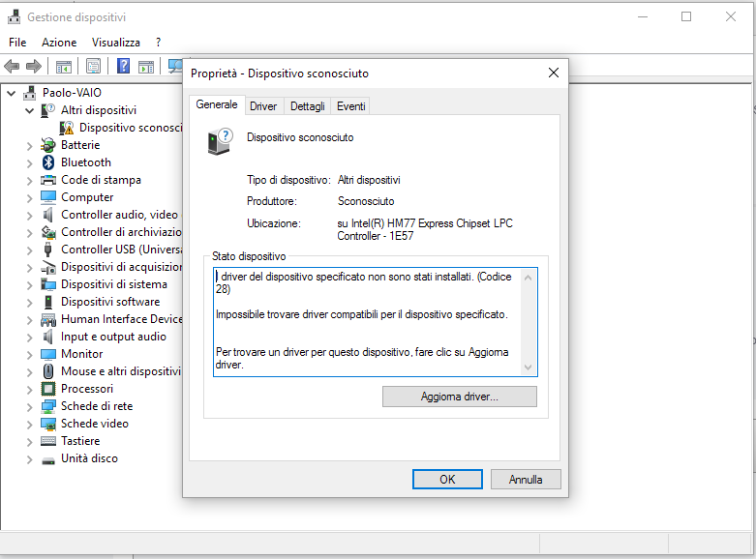Click the Processori chip icon

click(x=48, y=389)
